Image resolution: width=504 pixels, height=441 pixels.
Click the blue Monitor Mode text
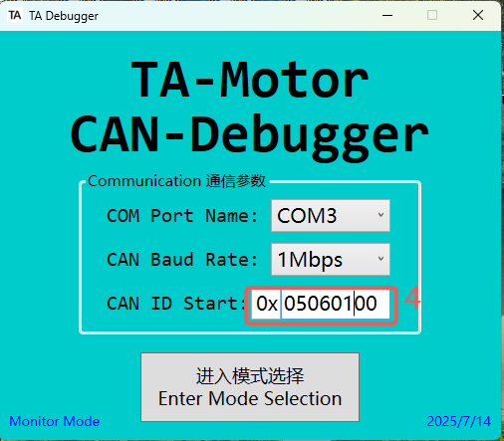pyautogui.click(x=55, y=421)
